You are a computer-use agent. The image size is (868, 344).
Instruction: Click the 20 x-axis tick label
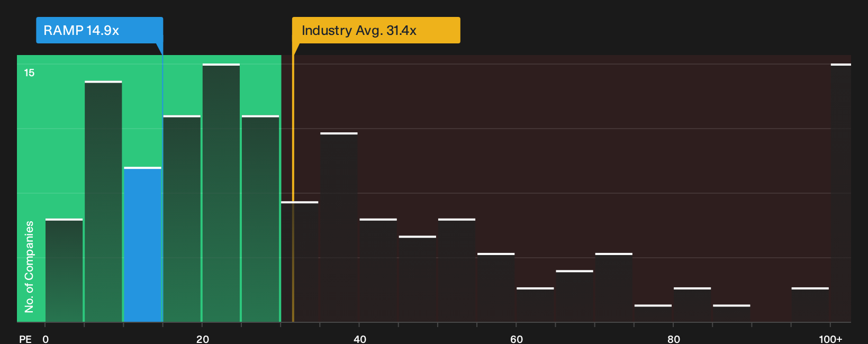coord(203,339)
